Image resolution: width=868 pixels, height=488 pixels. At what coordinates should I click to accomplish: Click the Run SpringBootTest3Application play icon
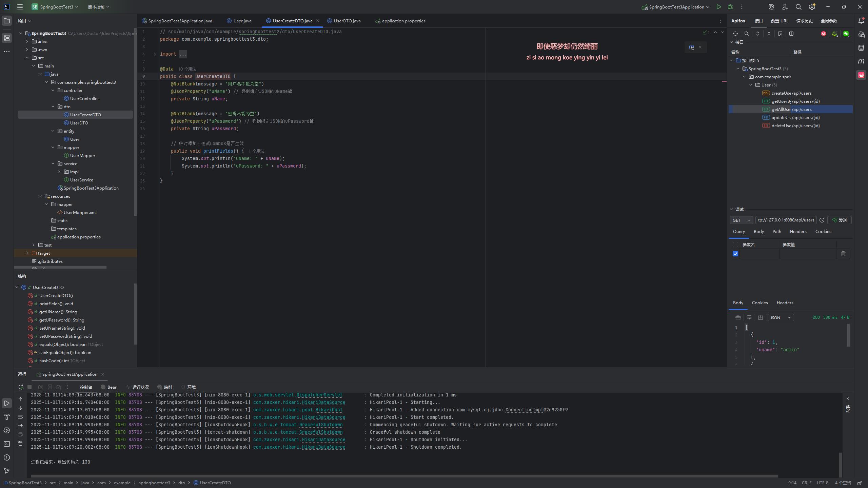pyautogui.click(x=718, y=7)
